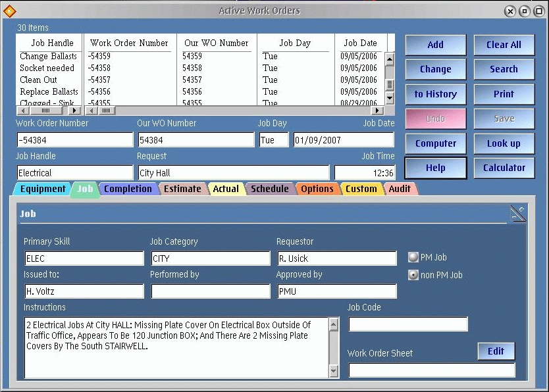Click the Job Category field showing CITY
This screenshot has height=392, width=549.
tap(211, 258)
